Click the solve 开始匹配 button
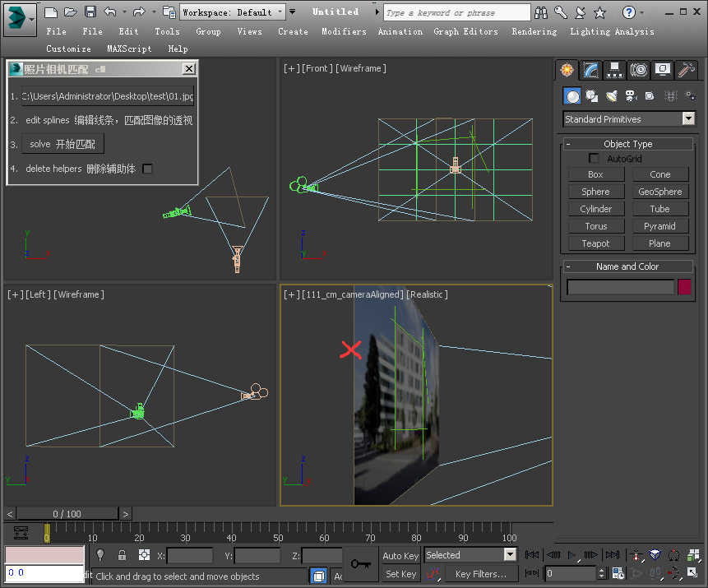 pyautogui.click(x=62, y=144)
